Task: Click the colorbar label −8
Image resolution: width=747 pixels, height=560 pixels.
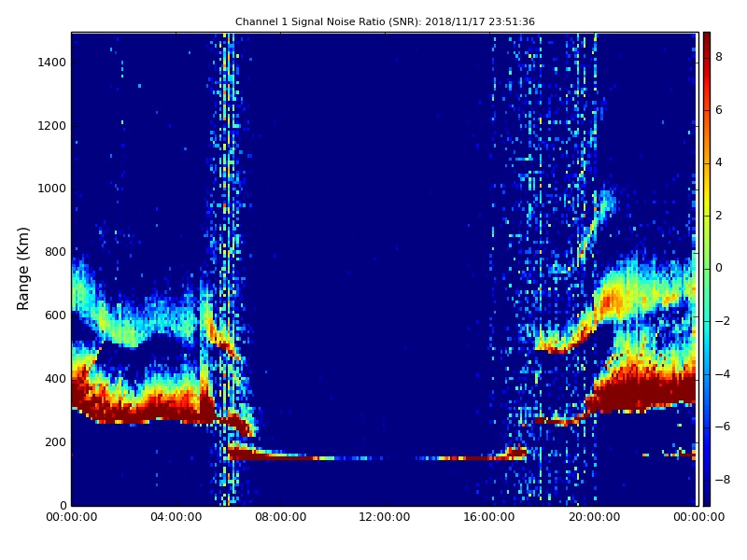Action: click(x=722, y=480)
